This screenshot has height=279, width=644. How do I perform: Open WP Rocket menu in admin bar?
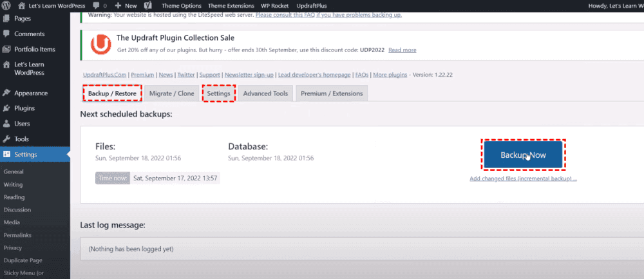pos(275,6)
